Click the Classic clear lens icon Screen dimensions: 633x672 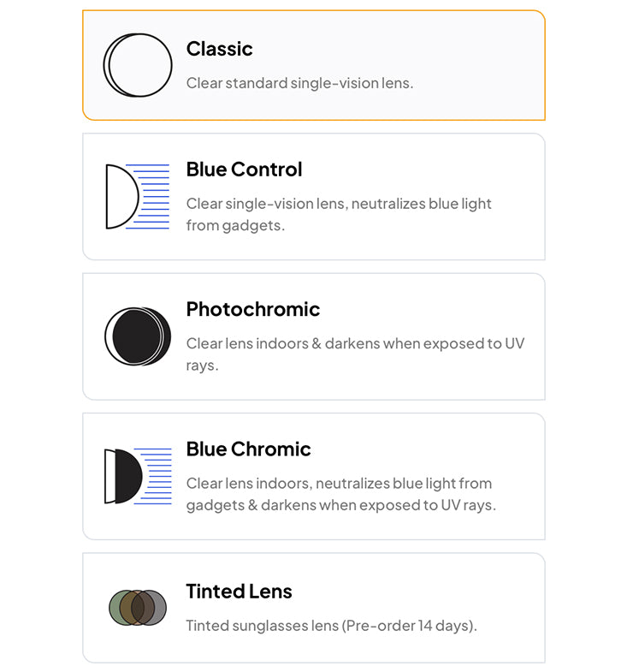pos(138,65)
